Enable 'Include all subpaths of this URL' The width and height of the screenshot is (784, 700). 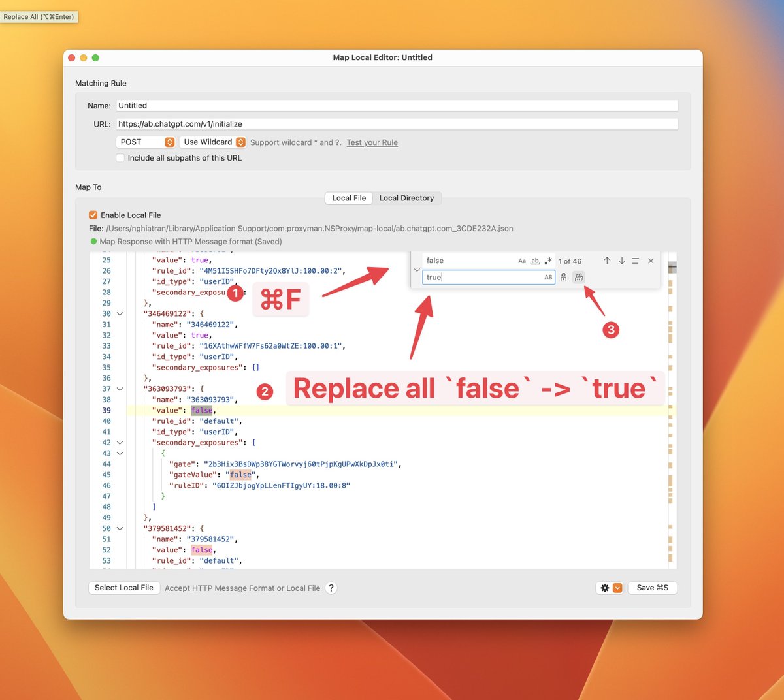click(x=120, y=158)
